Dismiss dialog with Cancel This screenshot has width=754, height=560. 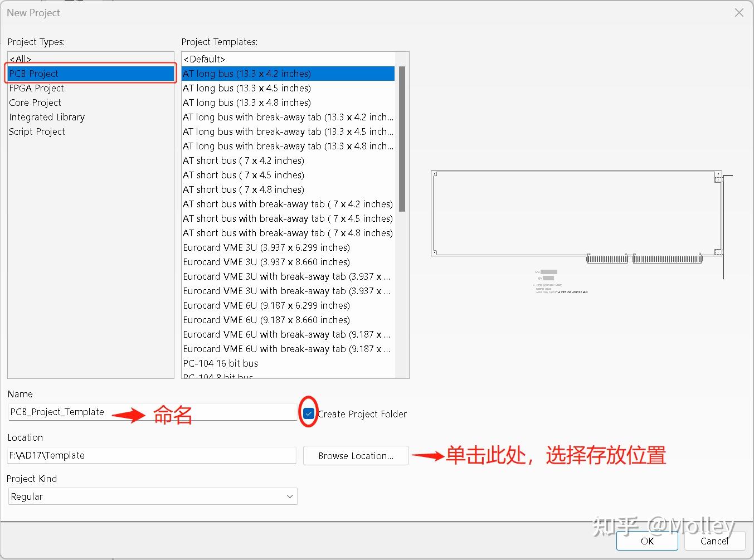pyautogui.click(x=713, y=540)
